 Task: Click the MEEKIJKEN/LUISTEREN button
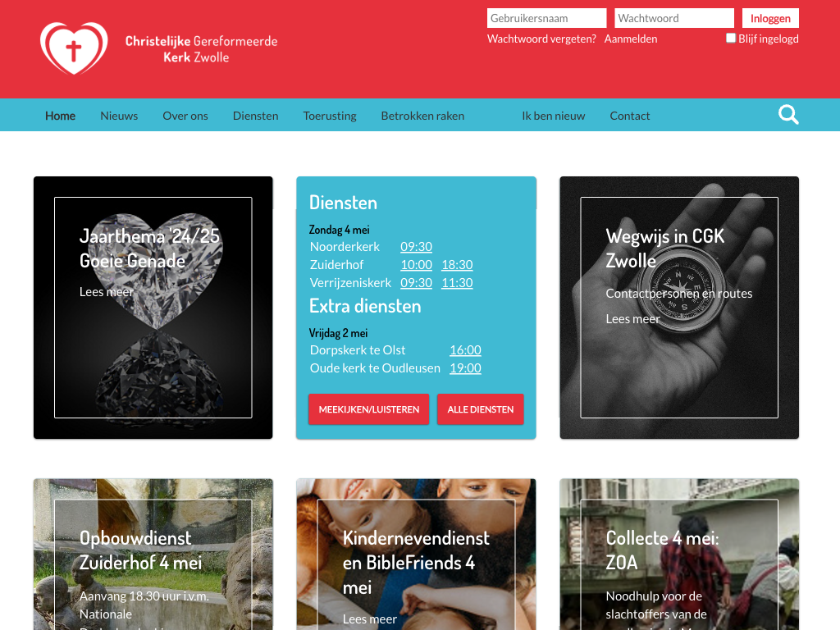pyautogui.click(x=368, y=409)
